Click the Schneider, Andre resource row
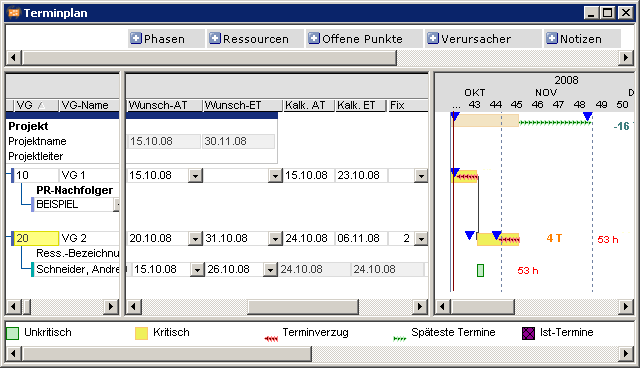 (77, 269)
